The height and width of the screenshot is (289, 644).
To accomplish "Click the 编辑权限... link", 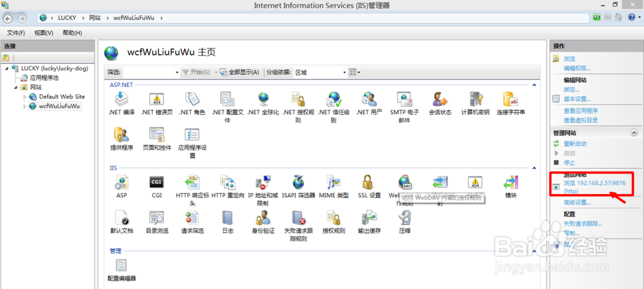I will (577, 68).
